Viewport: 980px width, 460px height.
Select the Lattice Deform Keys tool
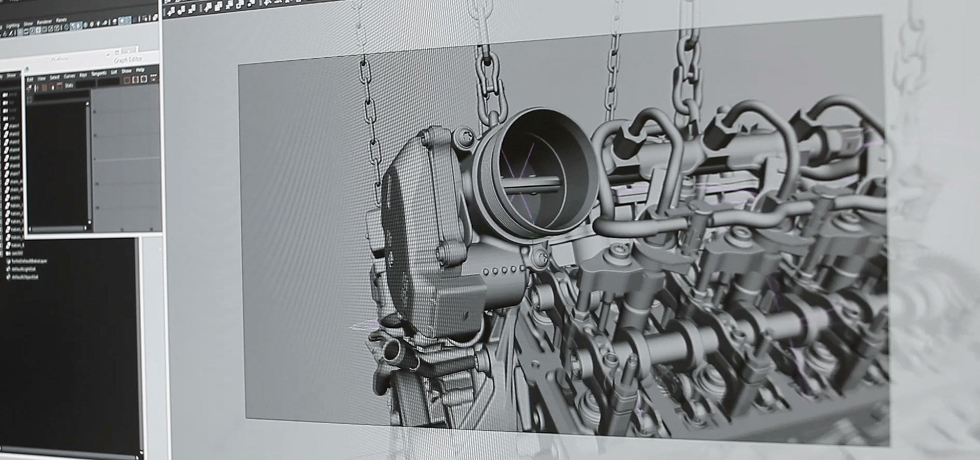[x=44, y=87]
